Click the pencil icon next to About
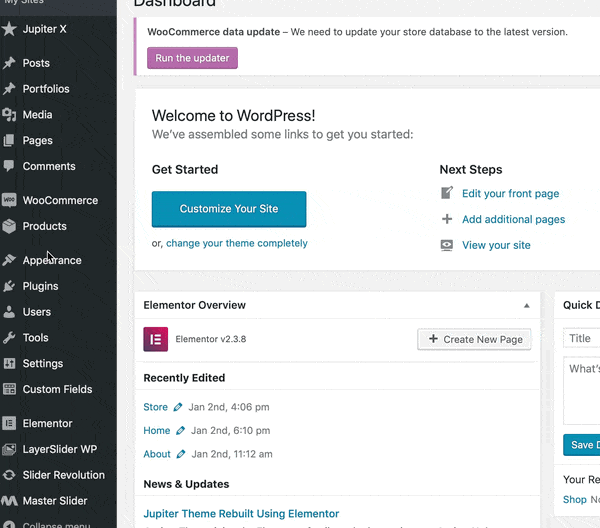 181,454
